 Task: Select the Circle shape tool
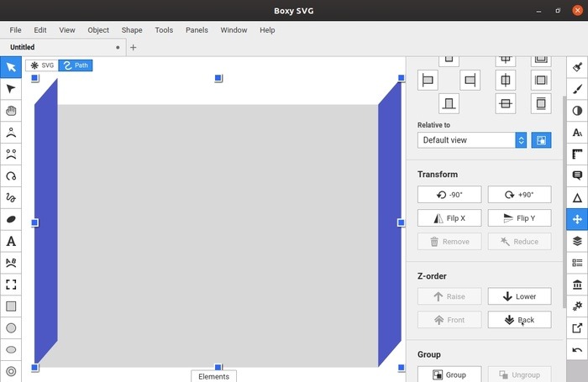pyautogui.click(x=11, y=328)
